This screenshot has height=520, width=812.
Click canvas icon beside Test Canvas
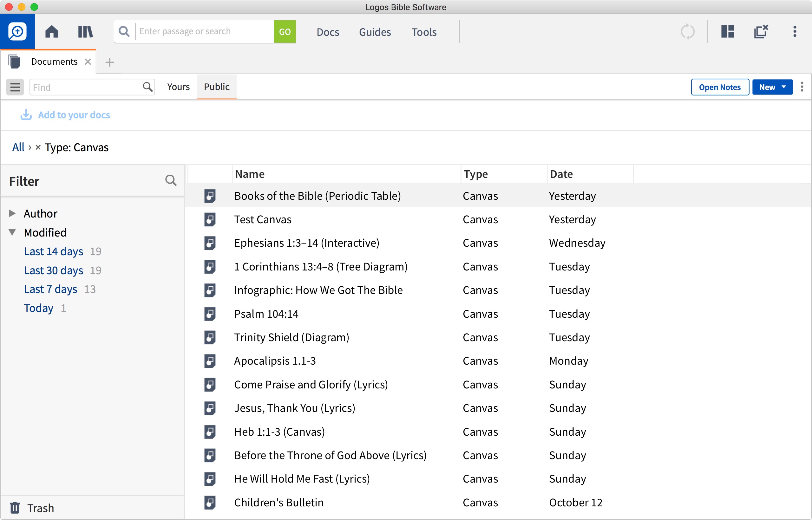pyautogui.click(x=210, y=219)
